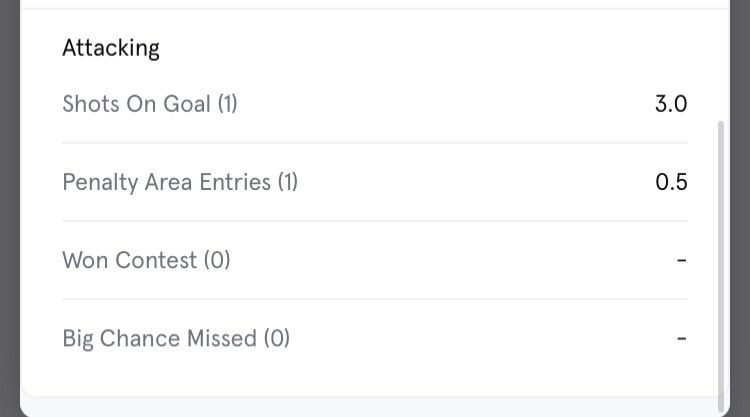Select the "Shots On Goal" stat label
Image resolution: width=750 pixels, height=417 pixels.
click(136, 104)
